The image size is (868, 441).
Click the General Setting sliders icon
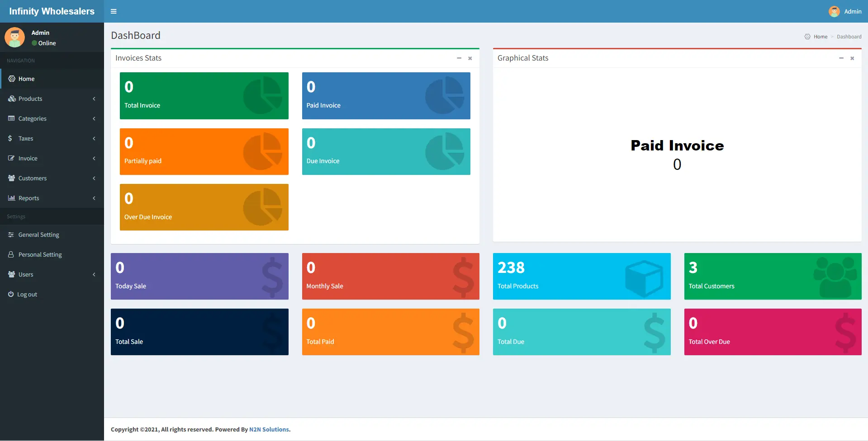[11, 235]
